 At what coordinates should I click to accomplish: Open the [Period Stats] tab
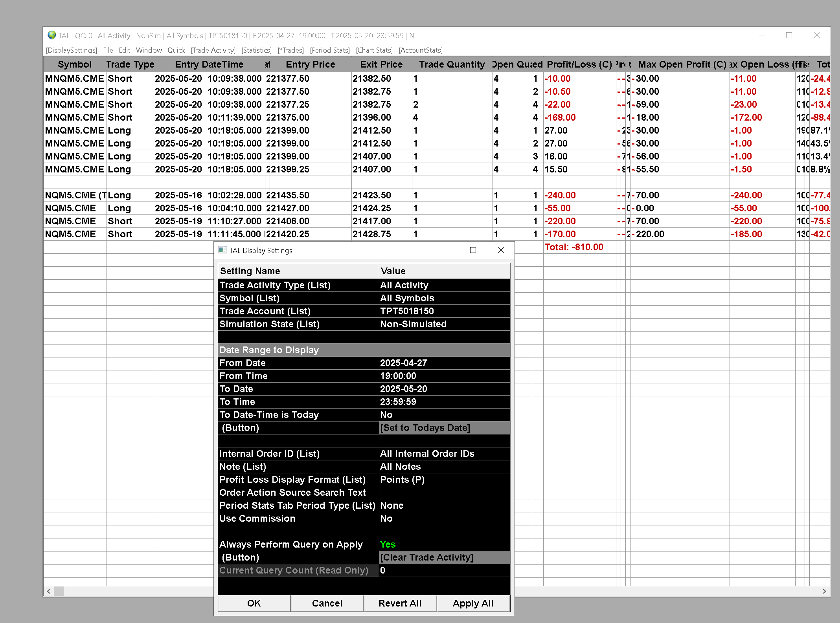point(329,50)
